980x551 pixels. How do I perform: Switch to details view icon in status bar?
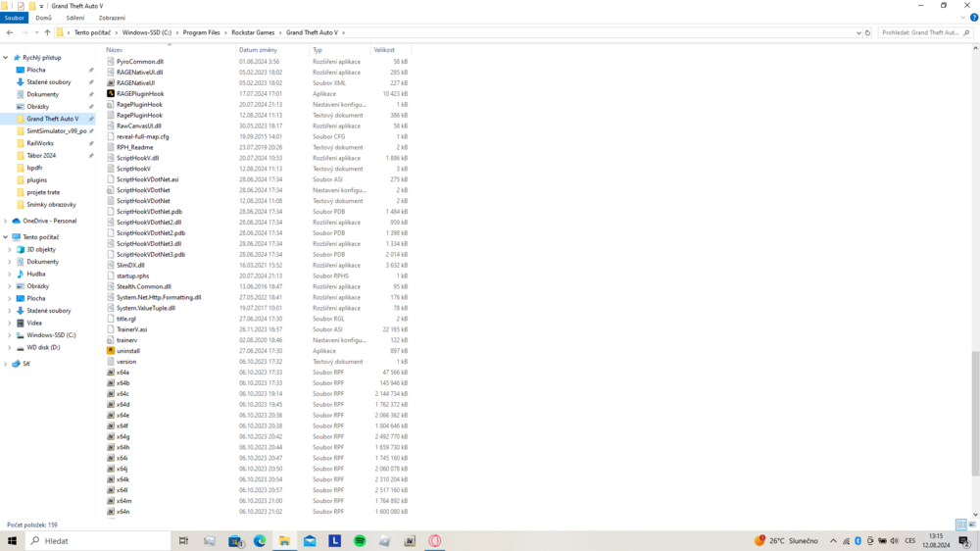pyautogui.click(x=961, y=525)
